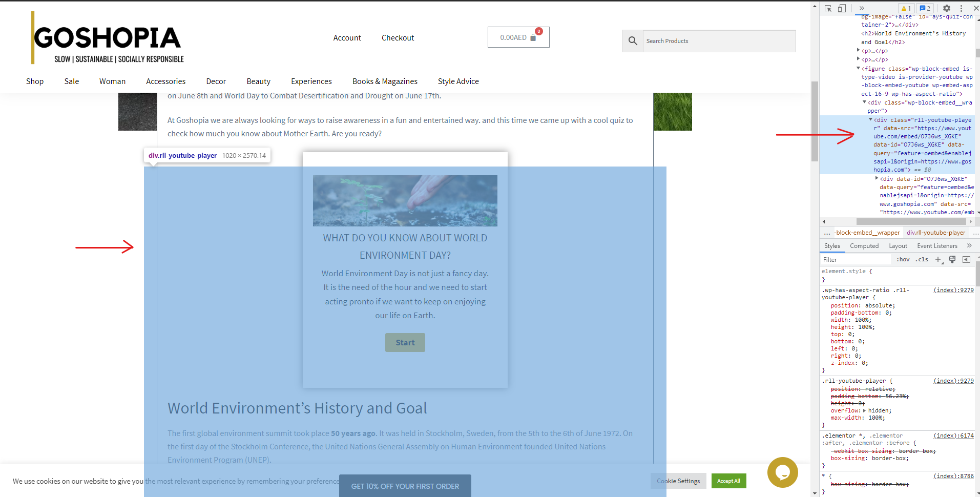Collapse the wp-block-embed__wrapper div node

865,102
